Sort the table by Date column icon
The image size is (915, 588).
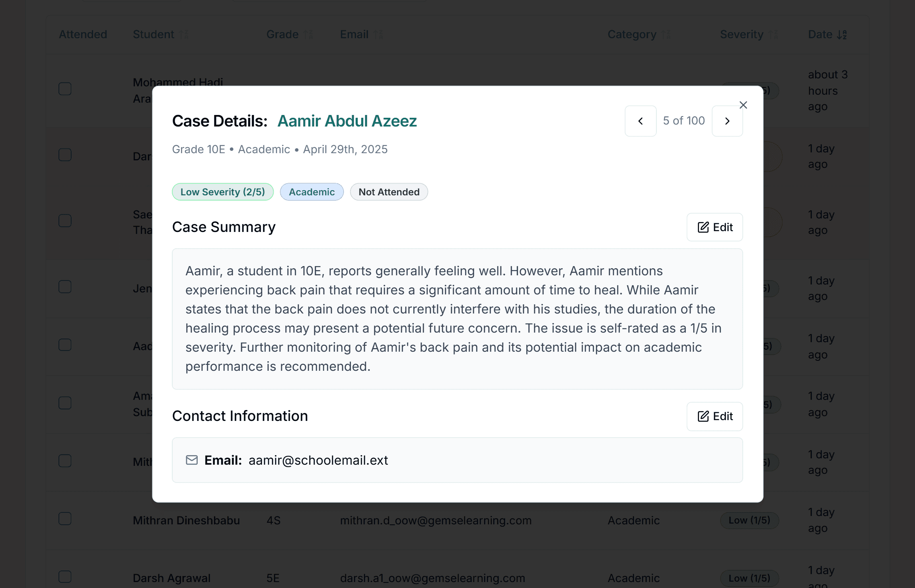tap(842, 35)
